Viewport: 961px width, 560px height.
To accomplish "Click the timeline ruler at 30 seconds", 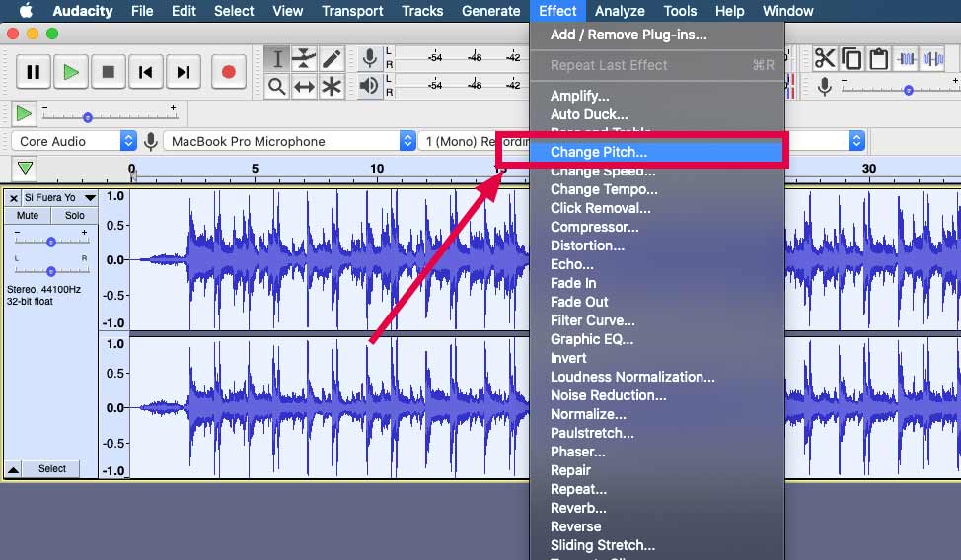I will pos(869,169).
